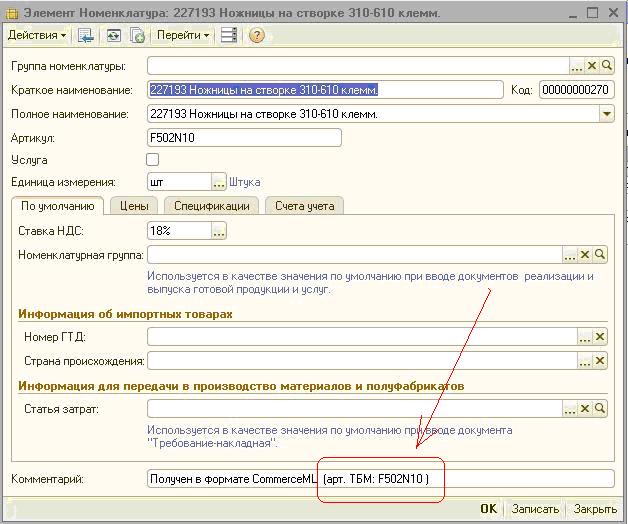Open the Спецификации tab

point(211,206)
